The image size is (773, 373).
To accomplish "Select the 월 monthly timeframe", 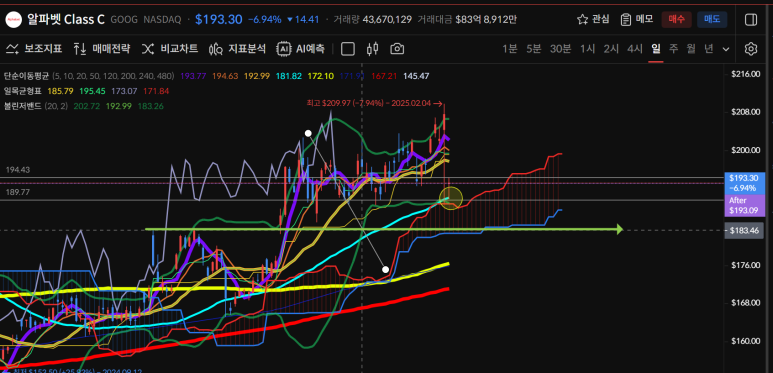I will pos(691,49).
